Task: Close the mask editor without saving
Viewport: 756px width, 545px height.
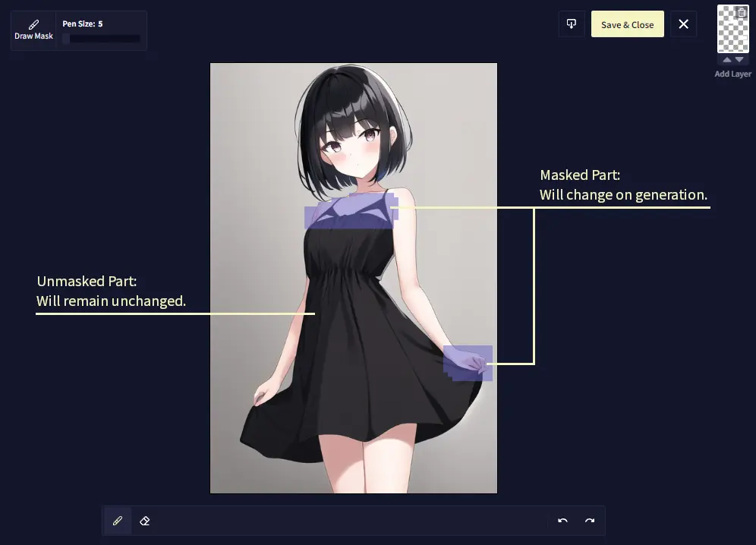Action: tap(683, 24)
